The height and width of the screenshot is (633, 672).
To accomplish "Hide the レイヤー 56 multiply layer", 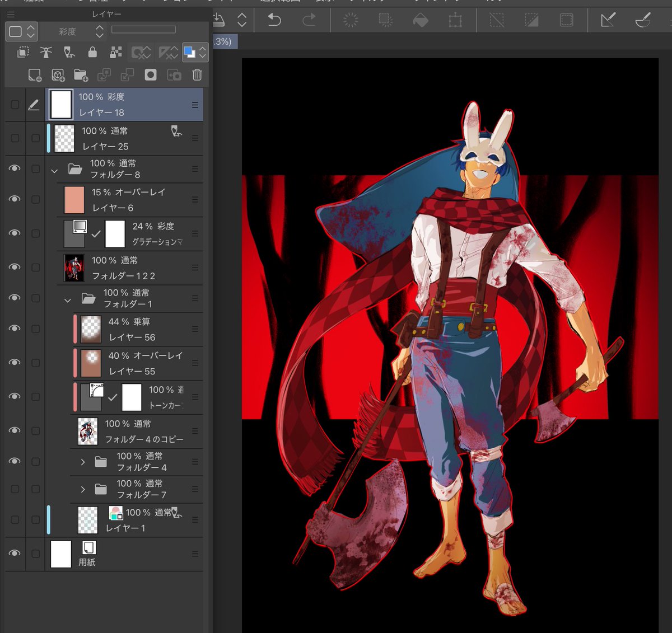I will 15,329.
